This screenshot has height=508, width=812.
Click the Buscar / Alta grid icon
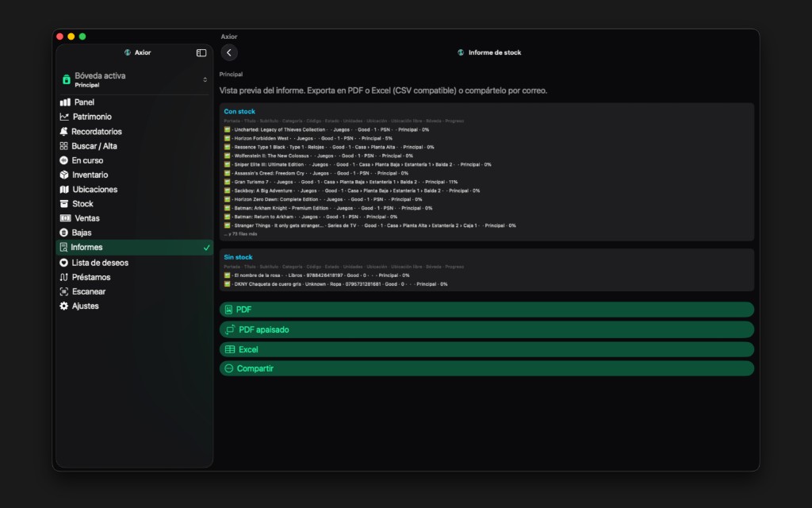63,146
